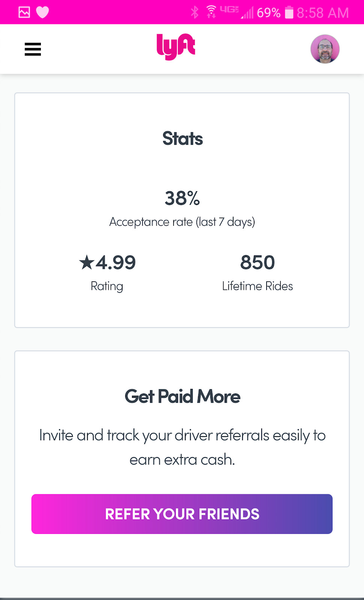Screen dimensions: 364x600
Task: Open the driver profile photo
Action: [325, 49]
